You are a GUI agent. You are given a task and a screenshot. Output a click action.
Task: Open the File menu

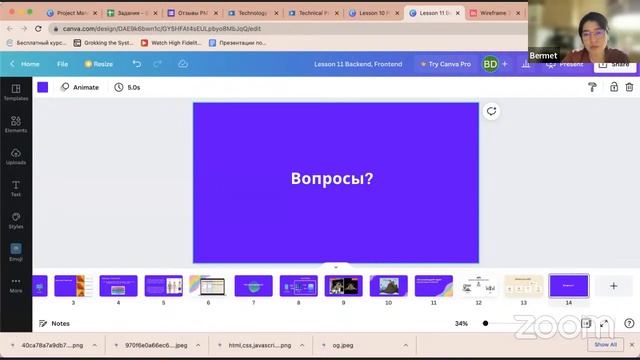(62, 64)
